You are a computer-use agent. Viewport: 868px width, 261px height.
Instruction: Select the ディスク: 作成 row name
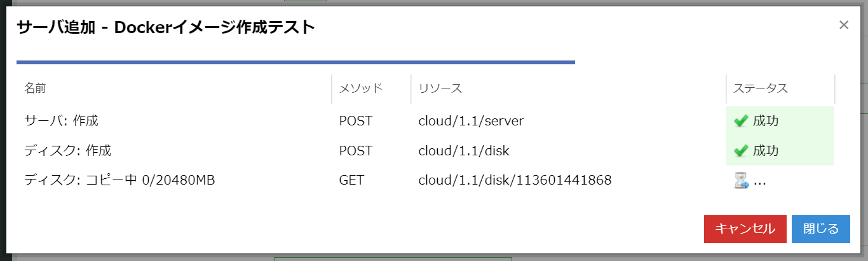pyautogui.click(x=67, y=151)
